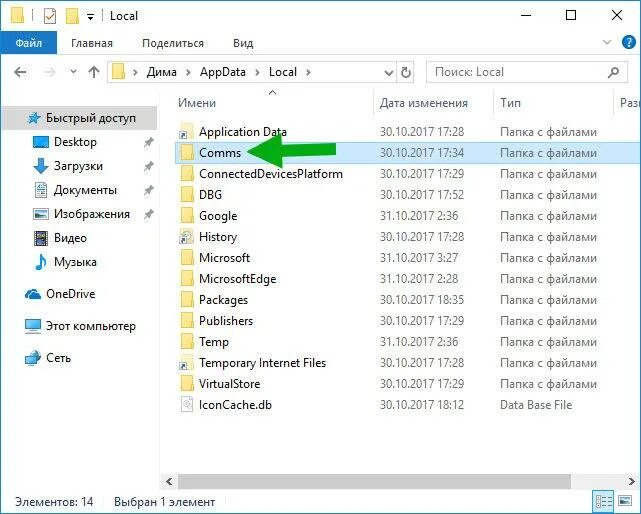The width and height of the screenshot is (641, 514).
Task: Select the IconCache.db file icon
Action: pyautogui.click(x=187, y=404)
